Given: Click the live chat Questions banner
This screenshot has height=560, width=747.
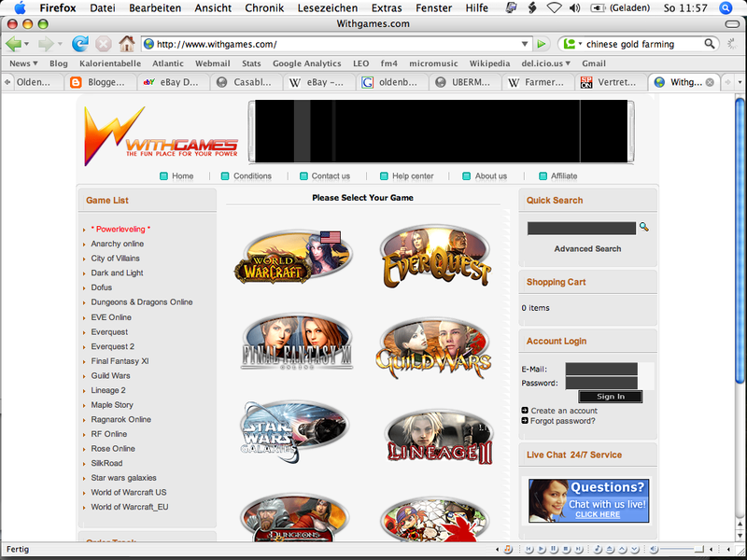Looking at the screenshot, I should click(588, 500).
